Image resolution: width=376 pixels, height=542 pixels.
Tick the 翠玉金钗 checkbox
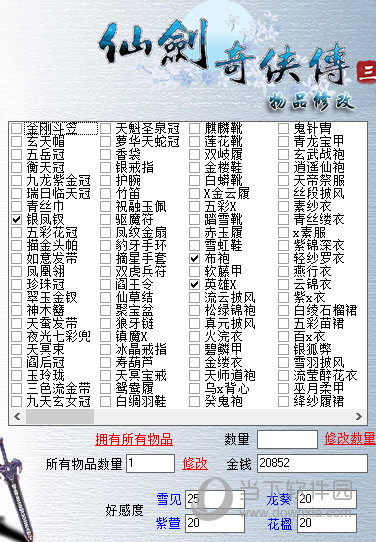pyautogui.click(x=16, y=297)
